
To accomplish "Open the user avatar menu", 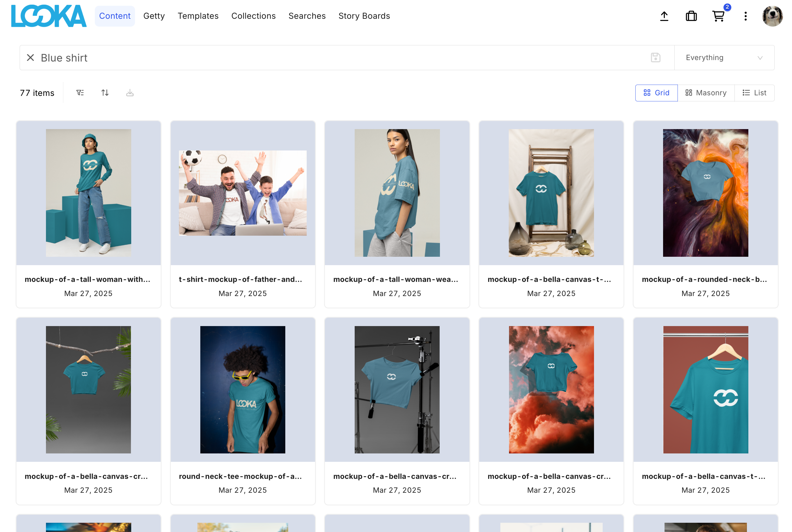I will (772, 16).
